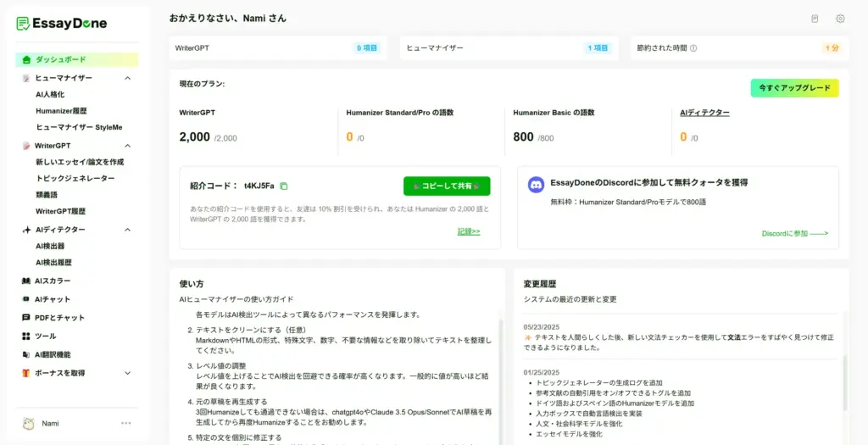Collapse the AIディテクター sidebar section

(x=128, y=230)
